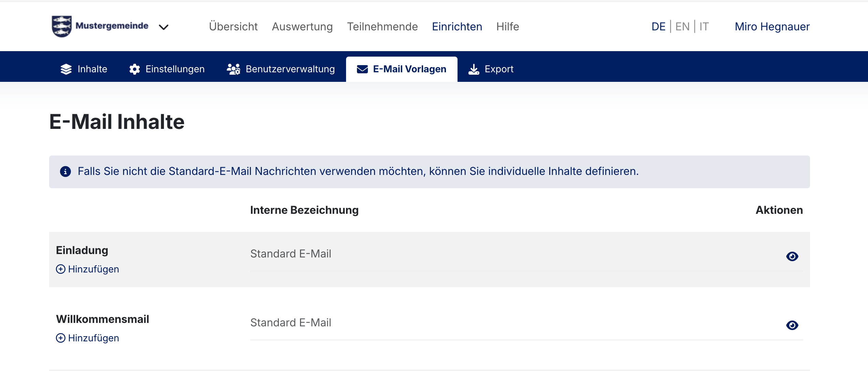Screen dimensions: 868x371
Task: Switch language to DE
Action: point(658,27)
